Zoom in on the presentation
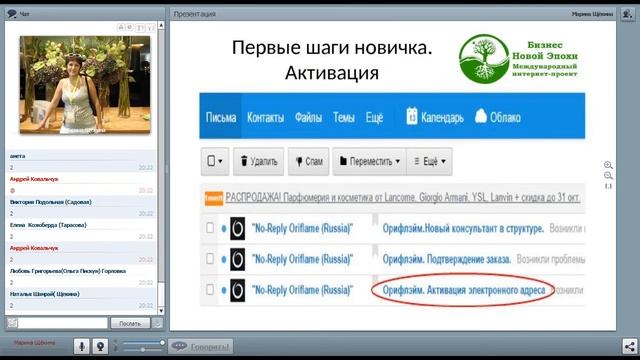The image size is (640, 360). pyautogui.click(x=608, y=165)
